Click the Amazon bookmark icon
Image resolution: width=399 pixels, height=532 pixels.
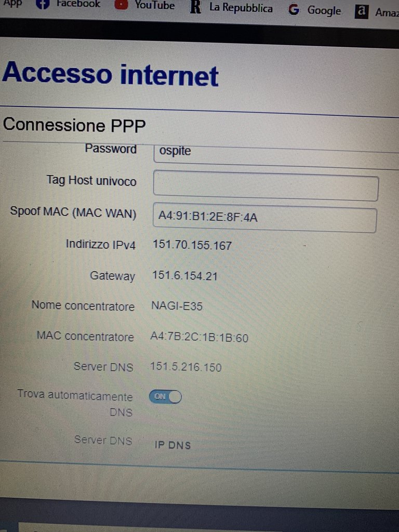click(x=362, y=11)
